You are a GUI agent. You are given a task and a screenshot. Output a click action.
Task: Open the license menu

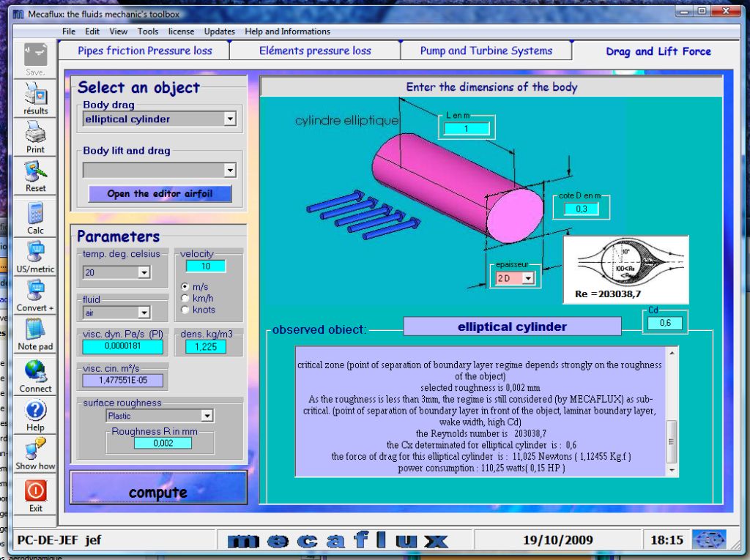coord(182,31)
